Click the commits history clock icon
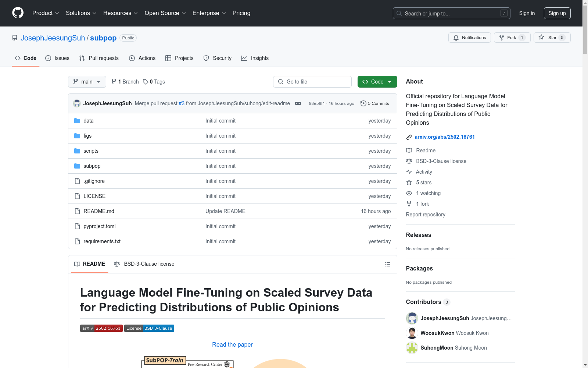588x368 pixels. click(363, 103)
